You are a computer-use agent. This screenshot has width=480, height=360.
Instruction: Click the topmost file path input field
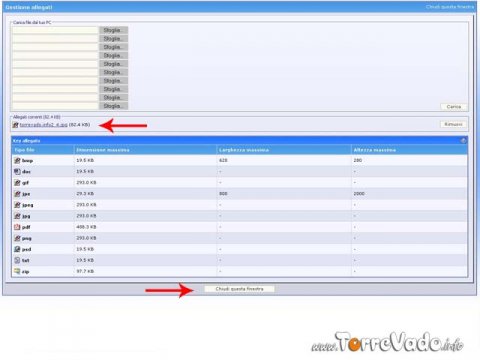[55, 30]
